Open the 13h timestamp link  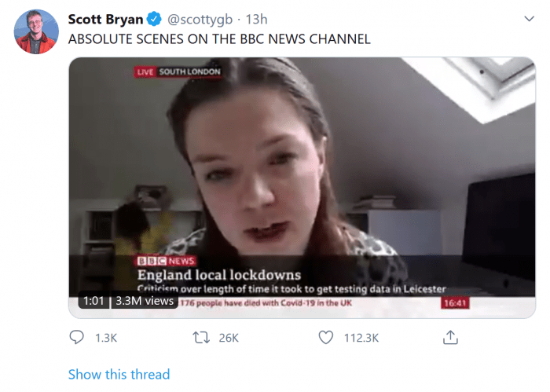[x=256, y=20]
